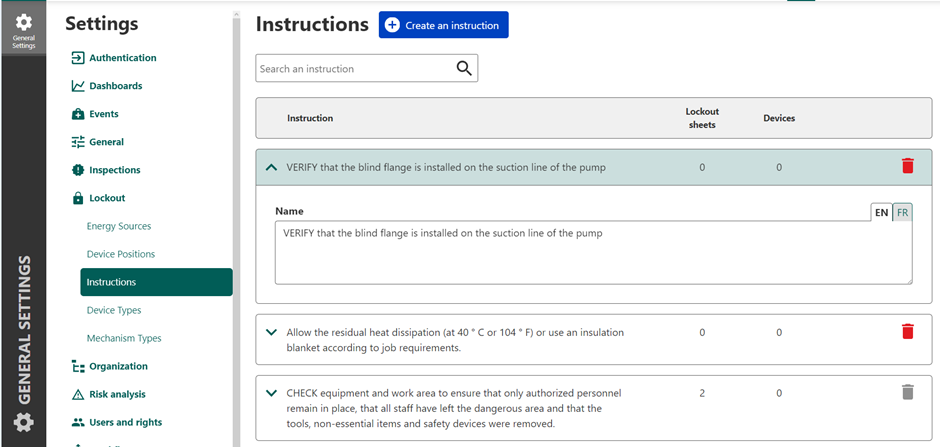Screen dimensions: 940x447
Task: Click the Risk analysis warning icon
Action: tap(78, 394)
